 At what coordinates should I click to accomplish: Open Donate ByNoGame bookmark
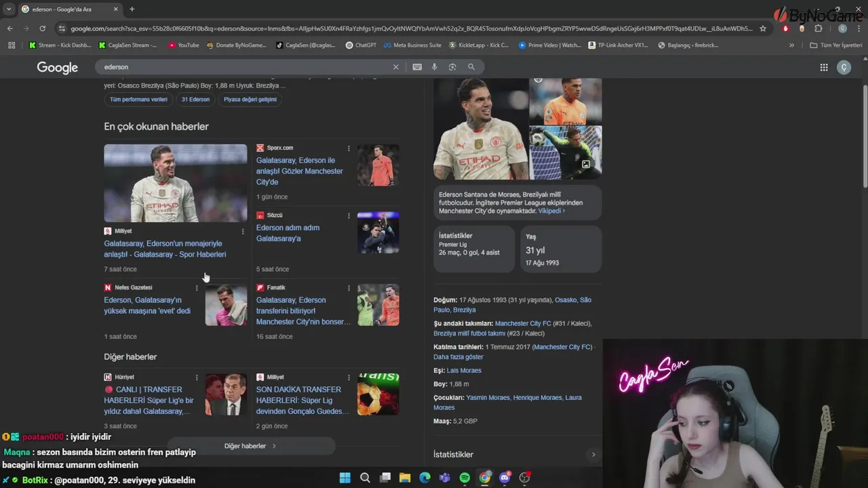coord(237,45)
